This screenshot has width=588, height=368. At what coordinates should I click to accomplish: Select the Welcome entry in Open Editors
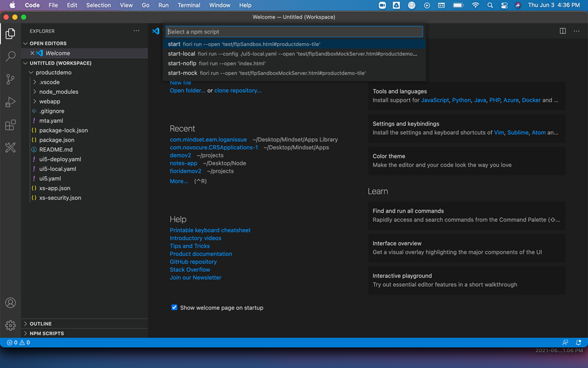tap(85, 54)
